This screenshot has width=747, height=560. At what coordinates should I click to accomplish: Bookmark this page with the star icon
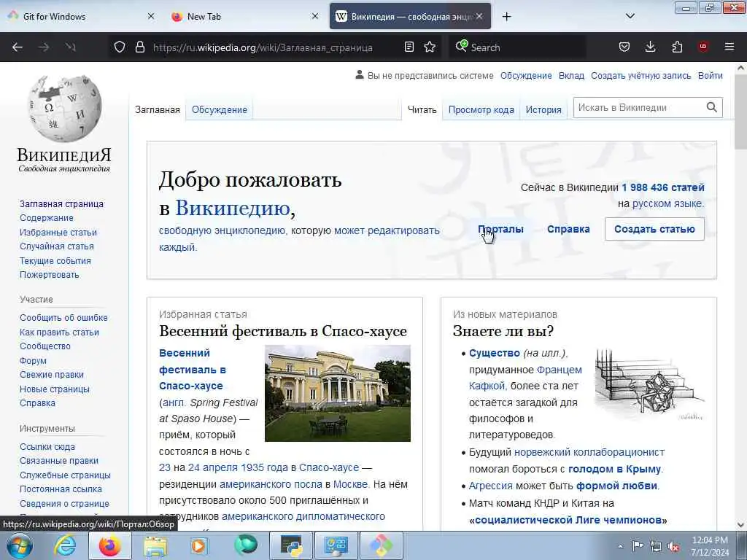tap(430, 47)
